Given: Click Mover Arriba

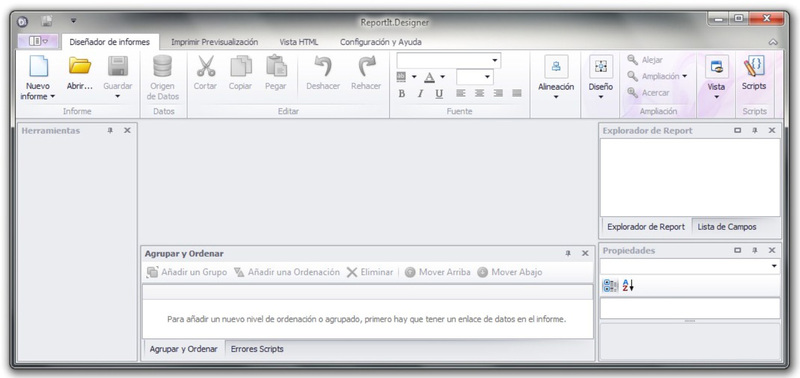Looking at the screenshot, I should click(437, 272).
